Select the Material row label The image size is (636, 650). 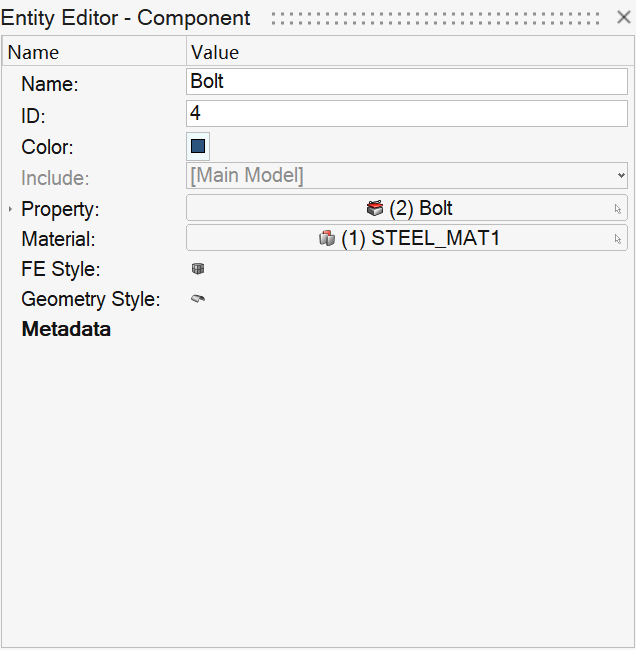point(58,239)
